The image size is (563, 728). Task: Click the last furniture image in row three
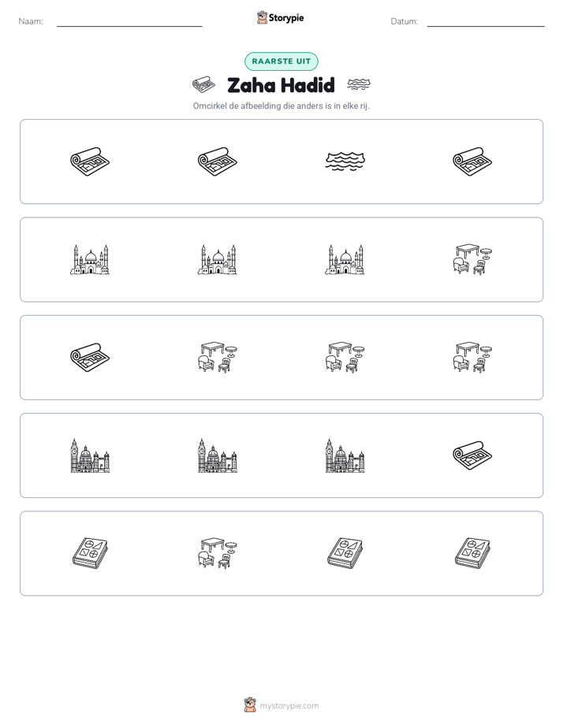[472, 358]
